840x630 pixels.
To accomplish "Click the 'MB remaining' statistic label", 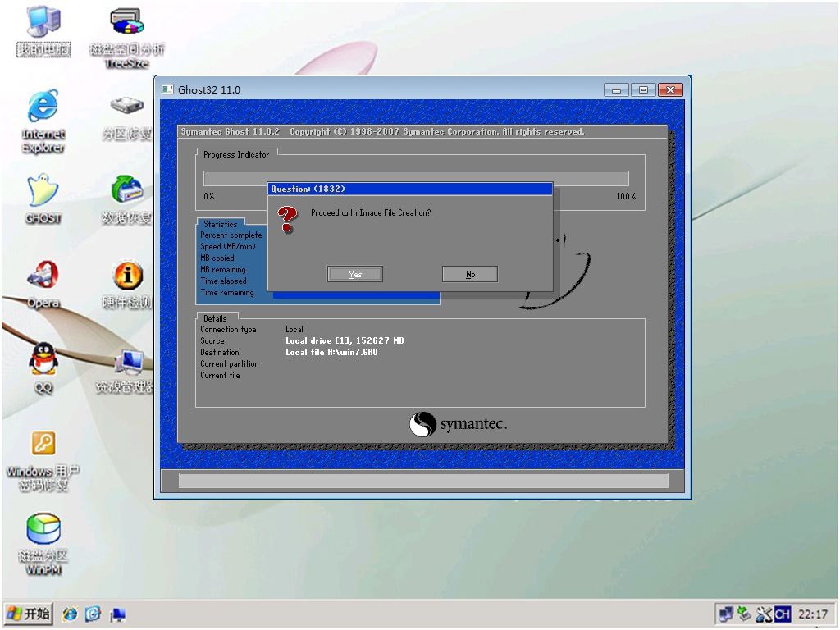I will tap(223, 269).
